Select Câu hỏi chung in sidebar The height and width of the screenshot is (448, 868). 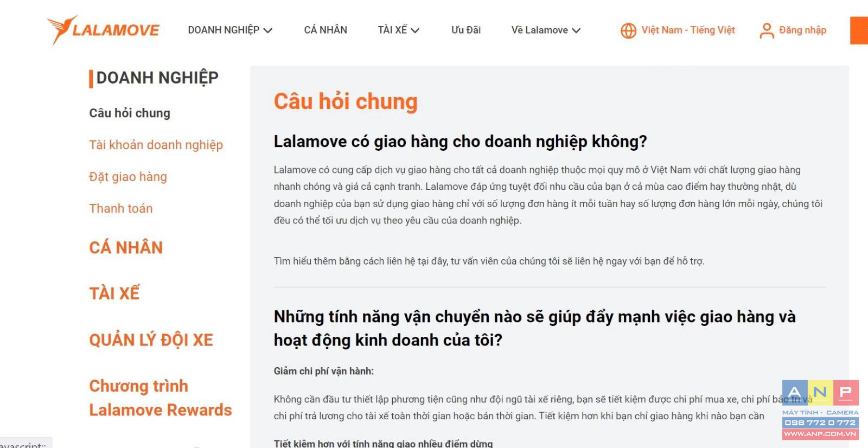[x=130, y=113]
